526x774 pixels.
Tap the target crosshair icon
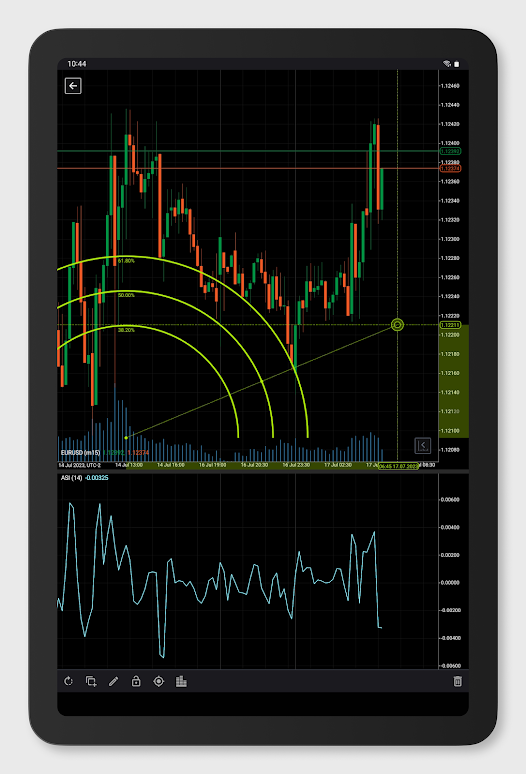click(x=158, y=681)
